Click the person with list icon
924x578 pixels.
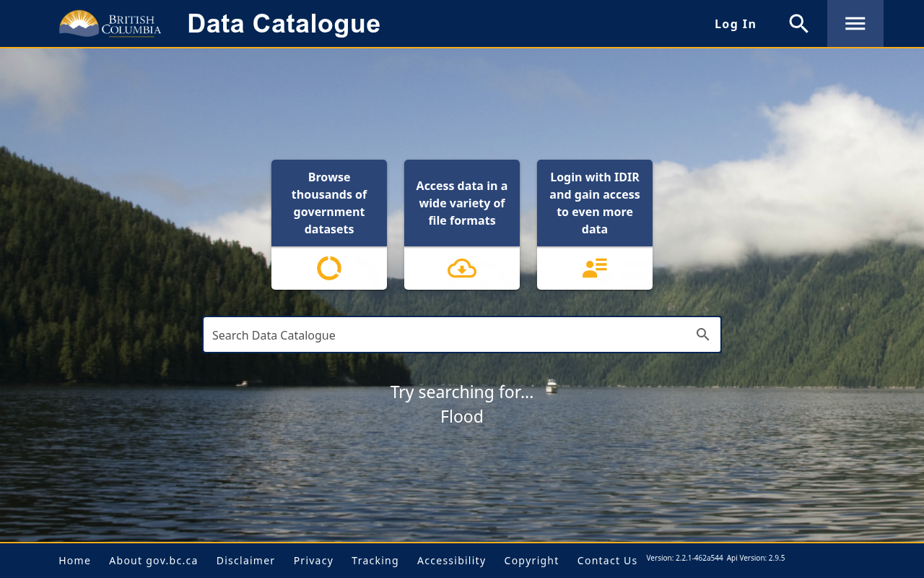pos(595,268)
